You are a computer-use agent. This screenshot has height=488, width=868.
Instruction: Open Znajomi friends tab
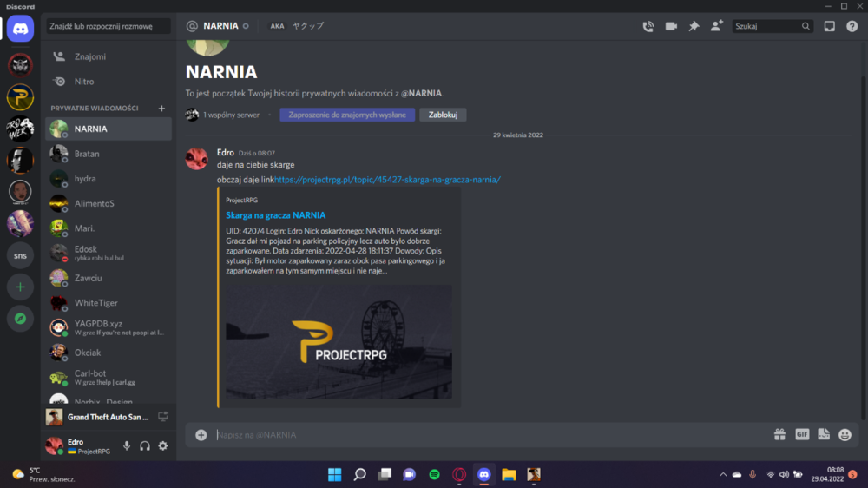(108, 56)
